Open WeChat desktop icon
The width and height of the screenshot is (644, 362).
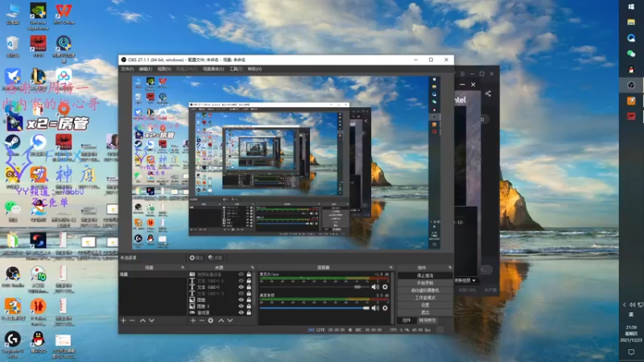click(x=13, y=211)
